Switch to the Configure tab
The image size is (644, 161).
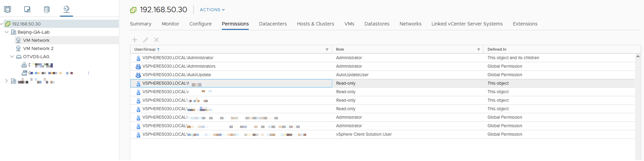click(200, 24)
